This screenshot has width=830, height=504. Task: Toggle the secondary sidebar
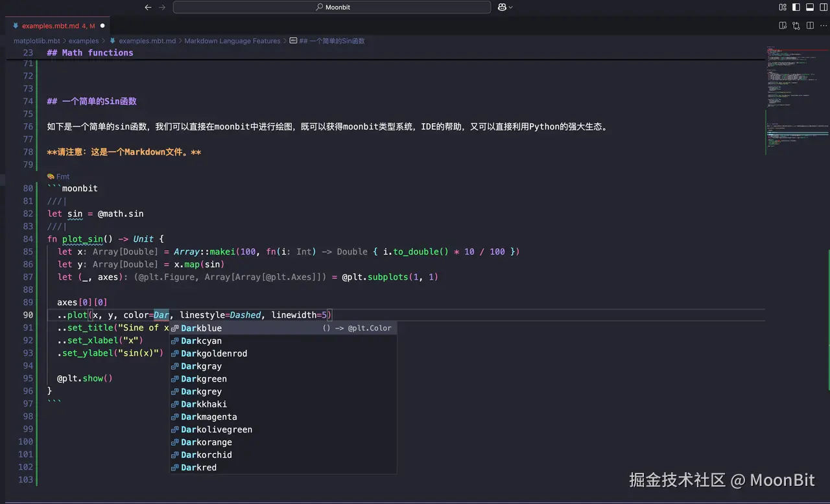pyautogui.click(x=824, y=7)
